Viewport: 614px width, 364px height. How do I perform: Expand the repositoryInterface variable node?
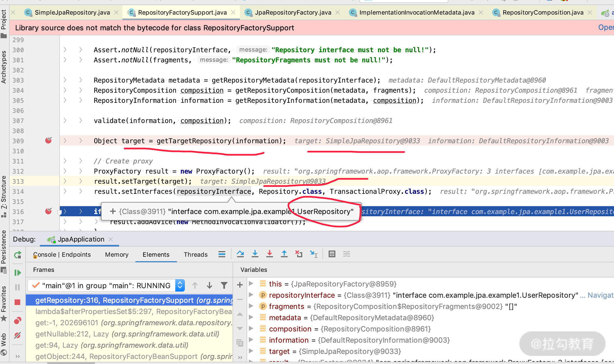[251, 295]
